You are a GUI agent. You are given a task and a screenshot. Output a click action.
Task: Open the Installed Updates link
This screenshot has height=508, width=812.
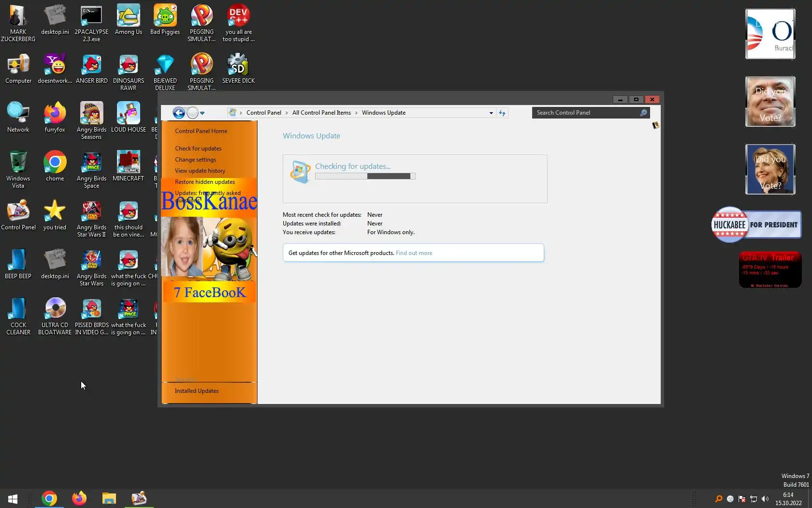[197, 391]
